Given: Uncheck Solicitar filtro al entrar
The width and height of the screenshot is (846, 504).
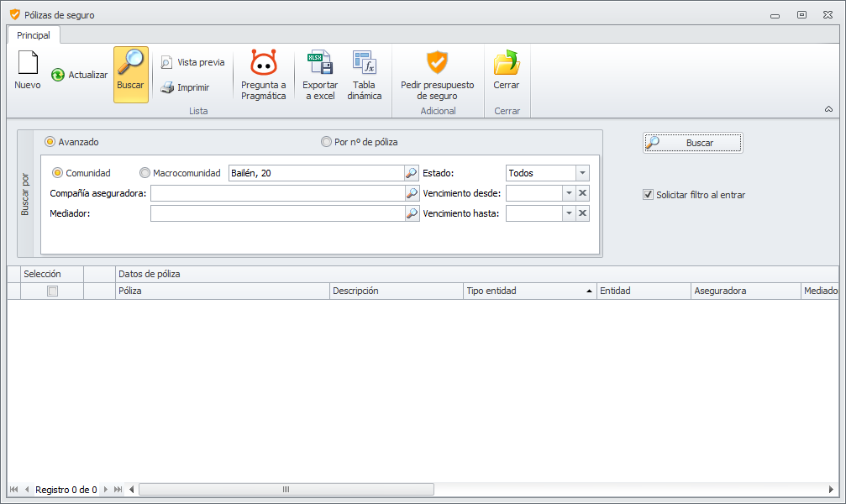Looking at the screenshot, I should pyautogui.click(x=648, y=195).
